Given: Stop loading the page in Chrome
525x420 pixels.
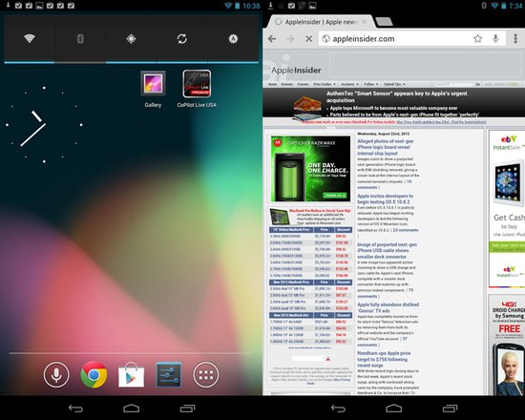Looking at the screenshot, I should click(308, 39).
